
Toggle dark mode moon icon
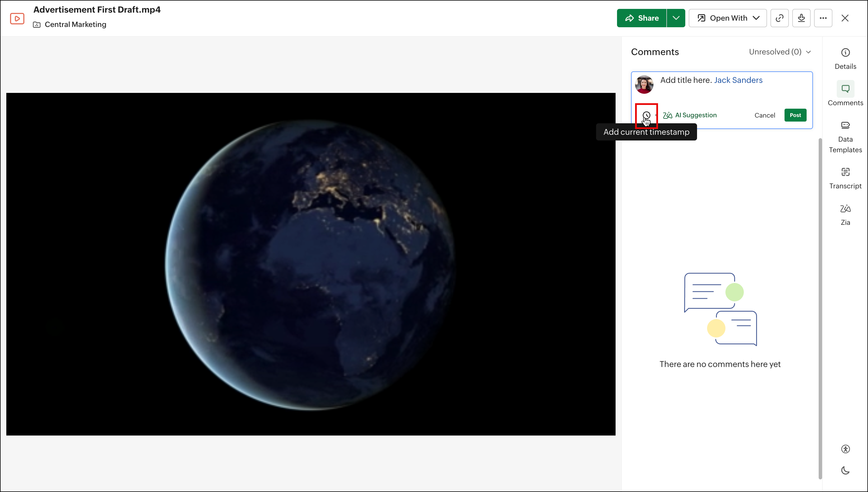[x=845, y=470]
